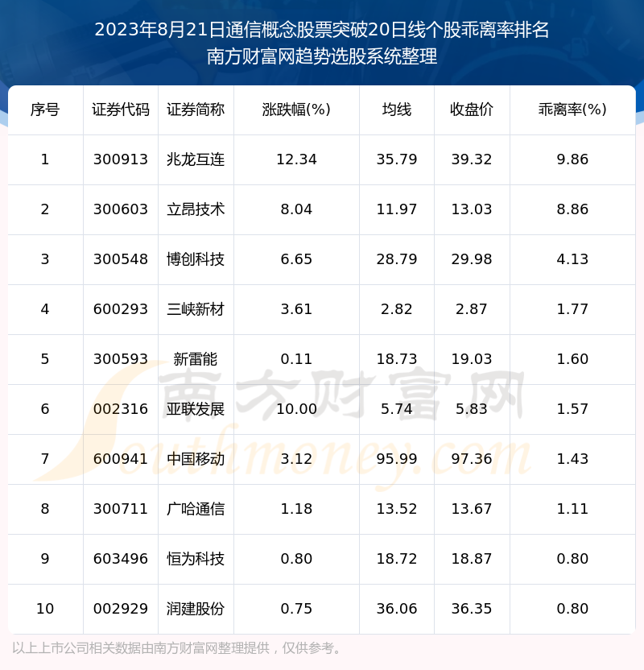644x670 pixels.
Task: Click the 95.99 moving average value
Action: click(x=397, y=459)
